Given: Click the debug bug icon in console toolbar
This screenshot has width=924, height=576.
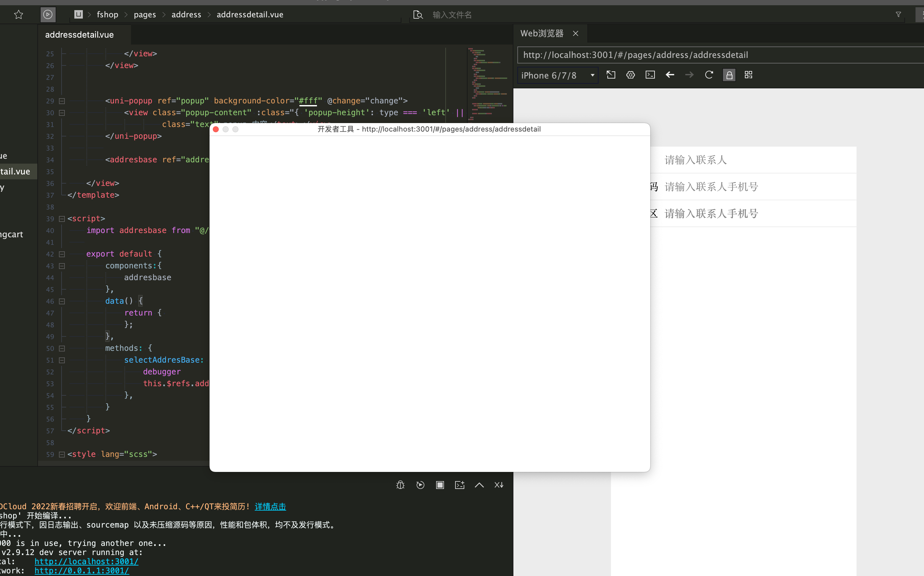Looking at the screenshot, I should [x=400, y=485].
